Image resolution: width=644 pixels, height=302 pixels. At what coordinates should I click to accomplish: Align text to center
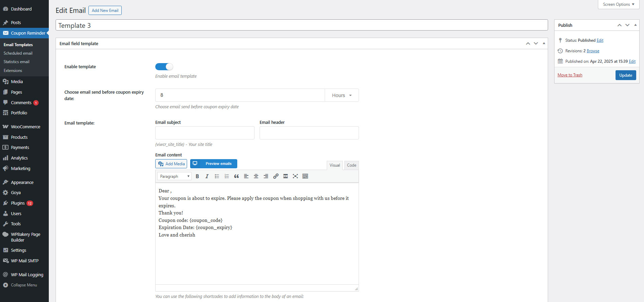coord(256,176)
